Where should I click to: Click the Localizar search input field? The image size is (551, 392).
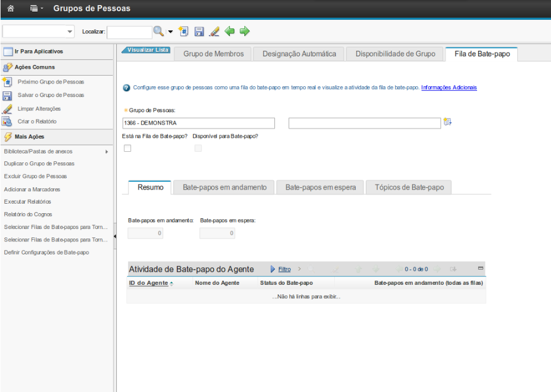click(x=129, y=32)
